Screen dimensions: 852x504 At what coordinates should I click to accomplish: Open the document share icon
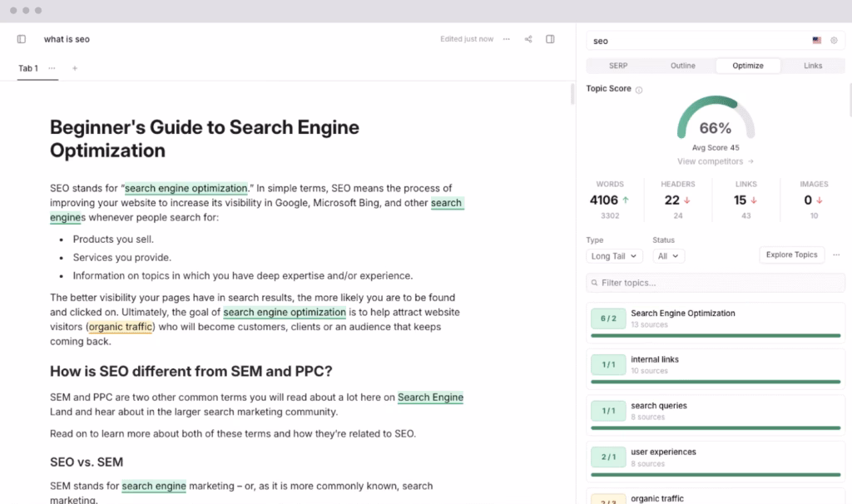click(x=528, y=39)
